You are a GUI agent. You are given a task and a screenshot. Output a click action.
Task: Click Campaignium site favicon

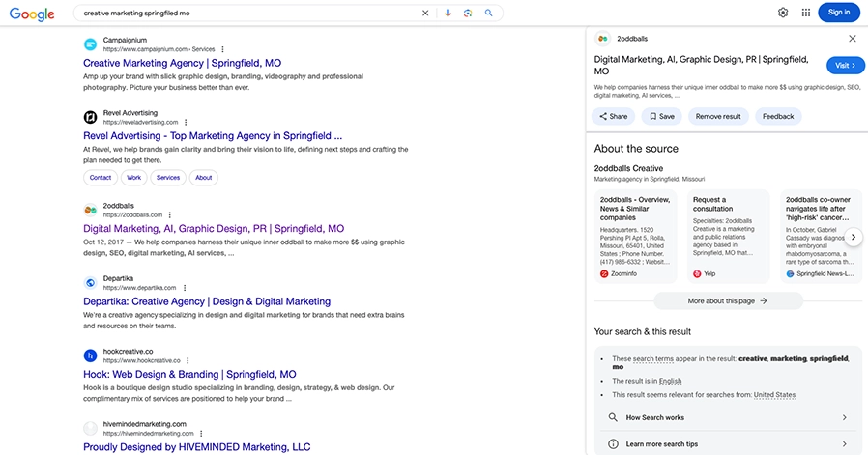(90, 44)
